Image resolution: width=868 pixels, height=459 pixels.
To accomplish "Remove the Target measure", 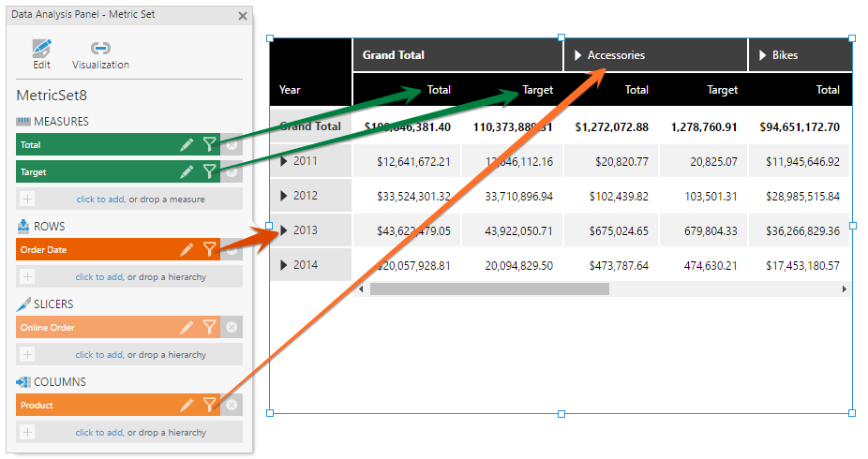I will [232, 172].
